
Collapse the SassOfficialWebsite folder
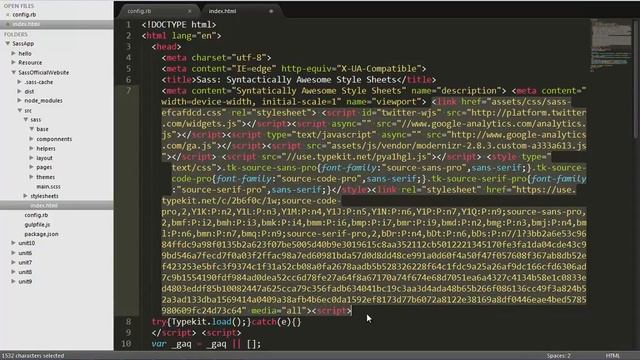(13, 72)
